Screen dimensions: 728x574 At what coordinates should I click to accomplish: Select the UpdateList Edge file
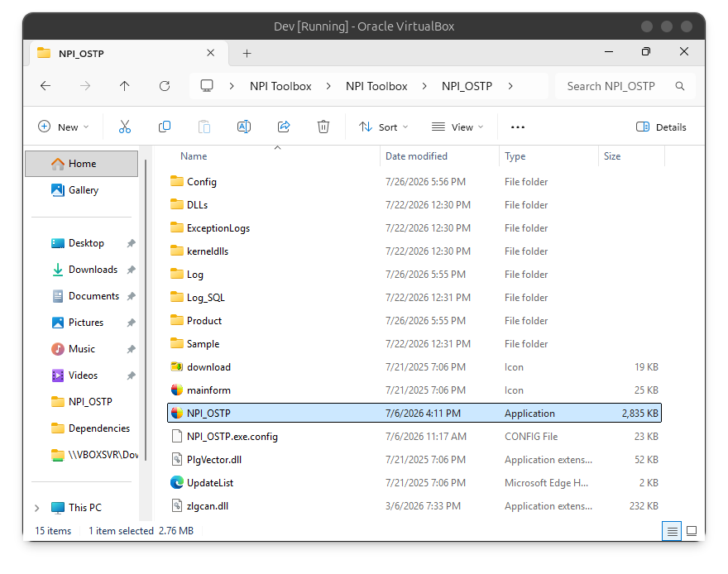(414, 482)
